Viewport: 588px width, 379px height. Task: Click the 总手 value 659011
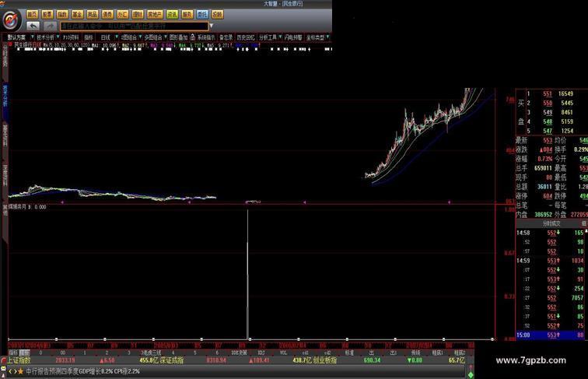544,168
